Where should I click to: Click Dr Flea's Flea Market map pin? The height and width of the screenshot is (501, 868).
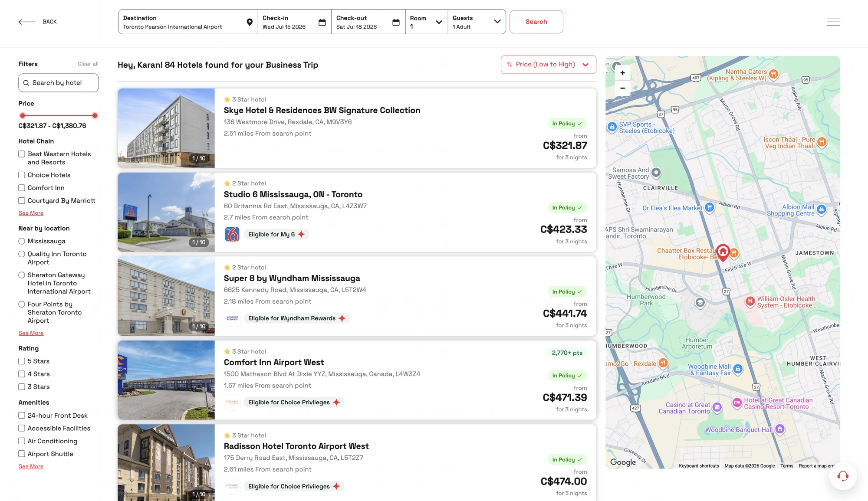tap(709, 207)
